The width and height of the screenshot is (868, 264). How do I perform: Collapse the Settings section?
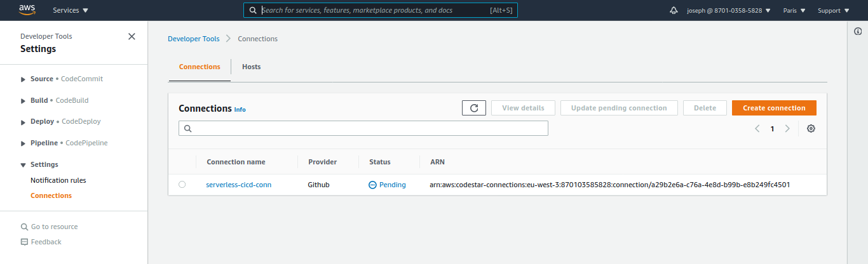(x=24, y=165)
